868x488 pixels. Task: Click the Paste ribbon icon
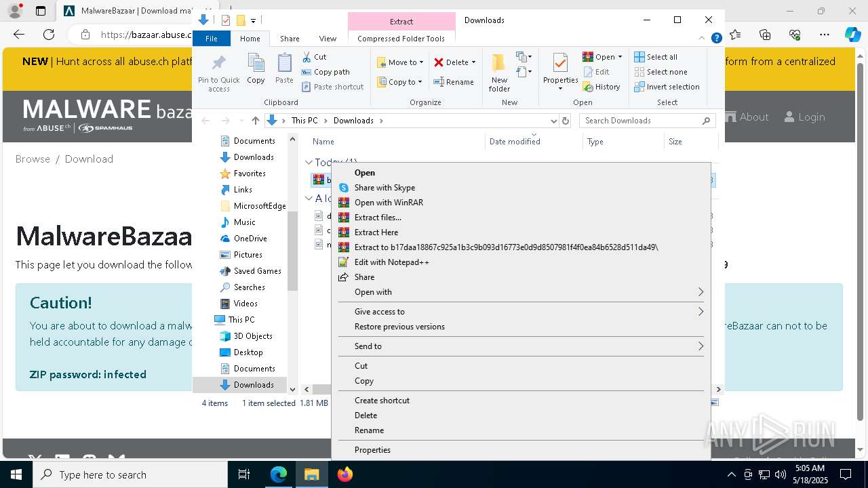pos(284,69)
